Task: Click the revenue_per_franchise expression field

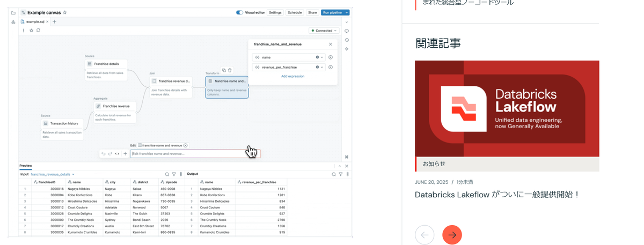Action: (x=288, y=67)
